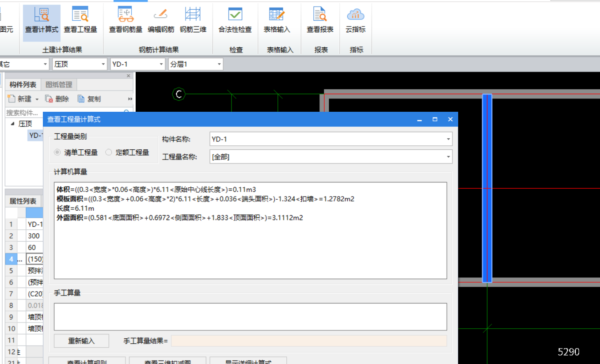Maximize the 查看工程量计算式 dialog
Image resolution: width=600 pixels, height=364 pixels.
point(435,119)
